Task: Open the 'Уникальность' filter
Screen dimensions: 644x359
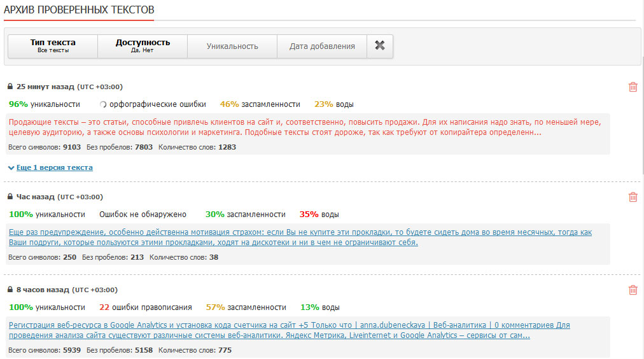Action: [232, 46]
